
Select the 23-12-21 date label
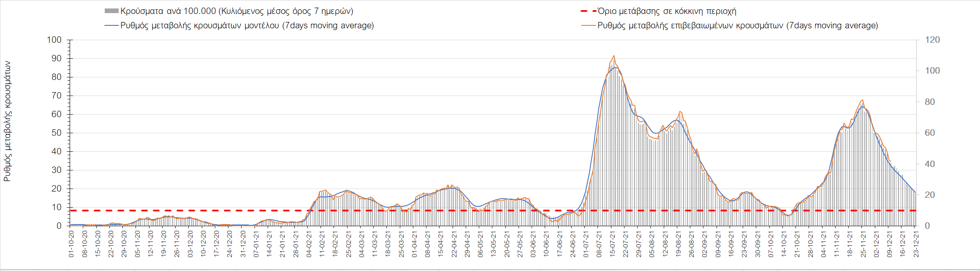(x=915, y=243)
